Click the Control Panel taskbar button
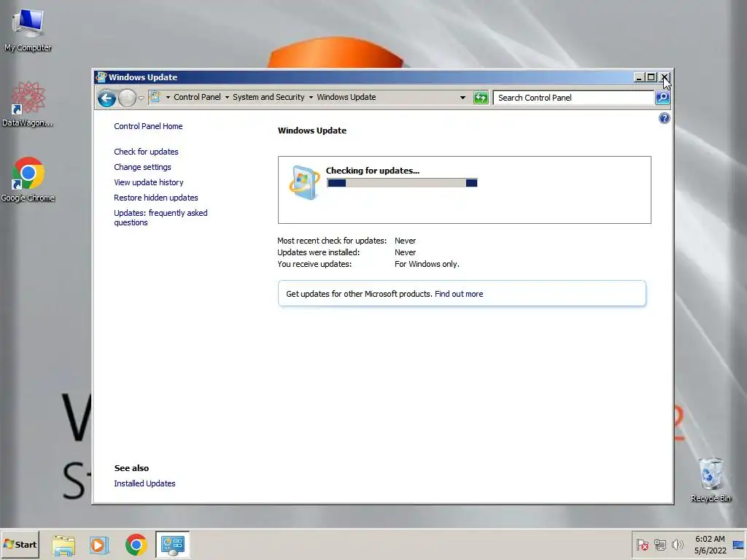This screenshot has height=560, width=747. click(x=172, y=544)
